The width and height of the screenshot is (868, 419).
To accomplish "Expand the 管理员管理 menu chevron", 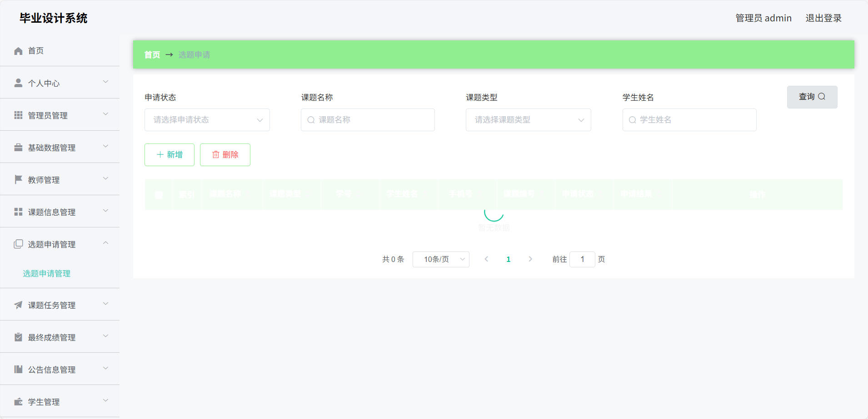I will (x=105, y=114).
